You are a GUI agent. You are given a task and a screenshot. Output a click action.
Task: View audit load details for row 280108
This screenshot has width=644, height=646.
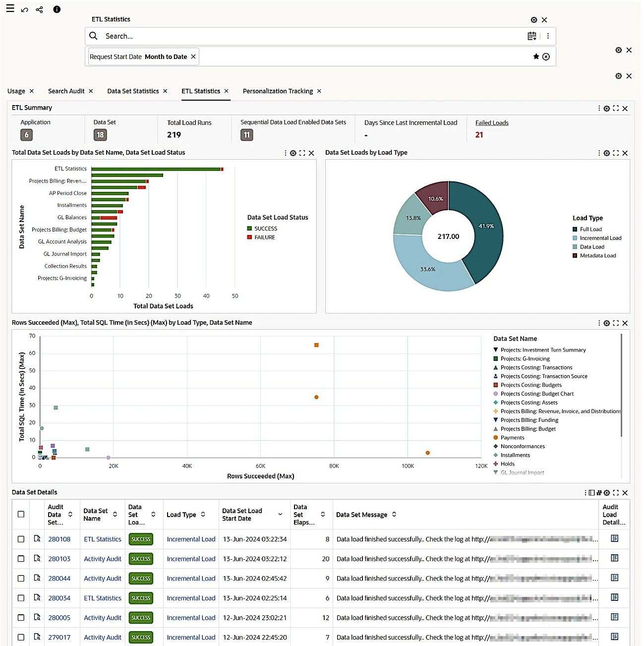pyautogui.click(x=615, y=538)
